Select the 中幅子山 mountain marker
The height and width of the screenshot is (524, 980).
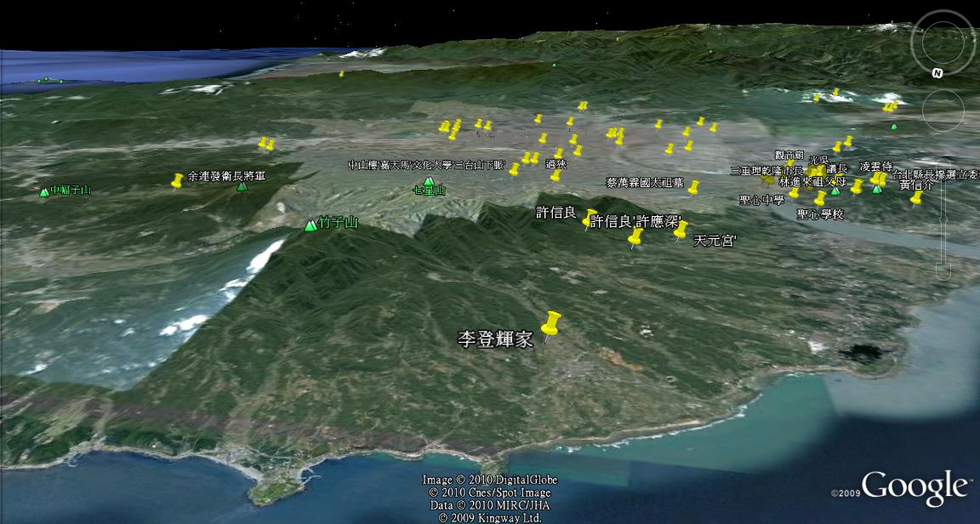pos(43,192)
